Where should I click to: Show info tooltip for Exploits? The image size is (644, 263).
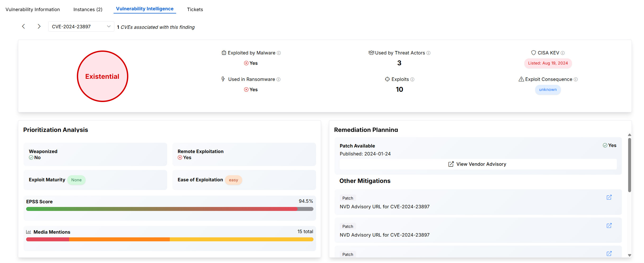click(412, 80)
